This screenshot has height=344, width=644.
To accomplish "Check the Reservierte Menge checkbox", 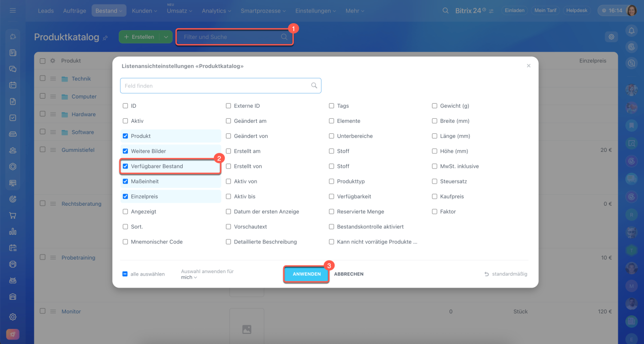I will [x=332, y=211].
